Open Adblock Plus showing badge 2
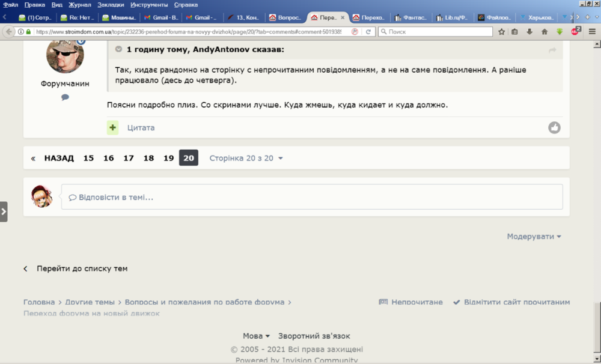This screenshot has height=364, width=601. tap(575, 32)
